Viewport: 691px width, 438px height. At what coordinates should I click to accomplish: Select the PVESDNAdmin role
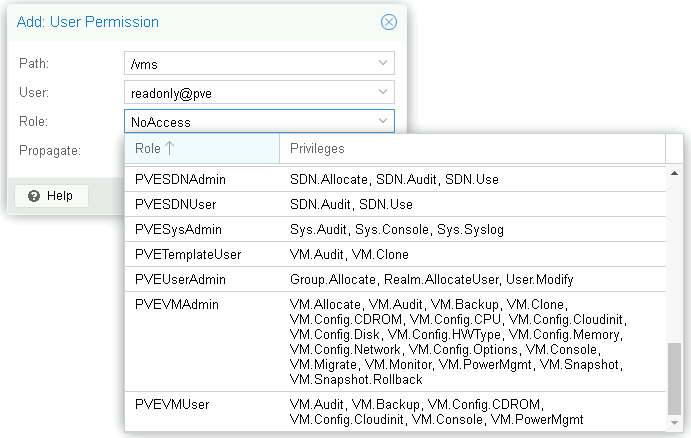(181, 180)
